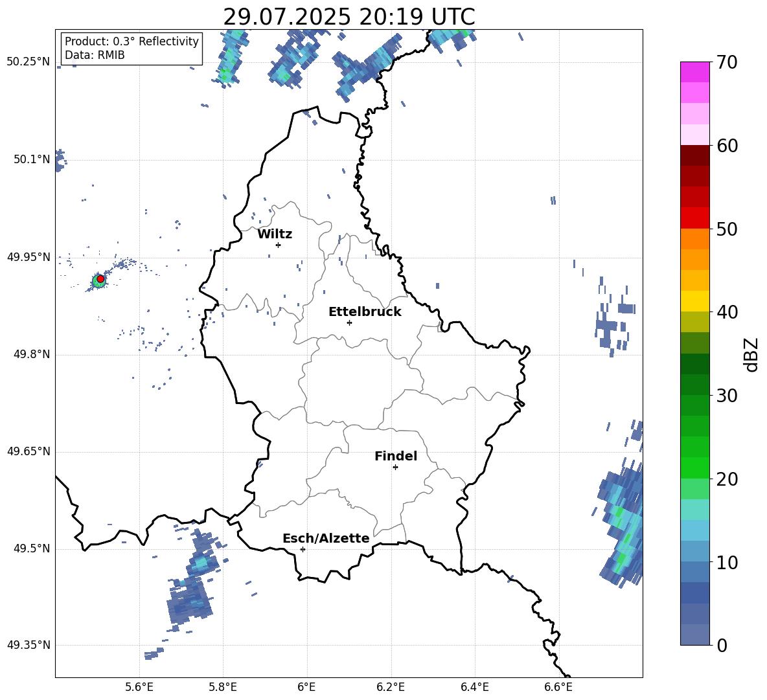Pick the magenta top colorbar swatch

tap(694, 72)
